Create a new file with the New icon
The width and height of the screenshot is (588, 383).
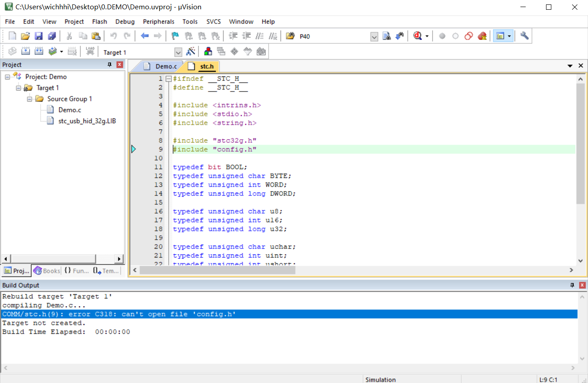(12, 36)
